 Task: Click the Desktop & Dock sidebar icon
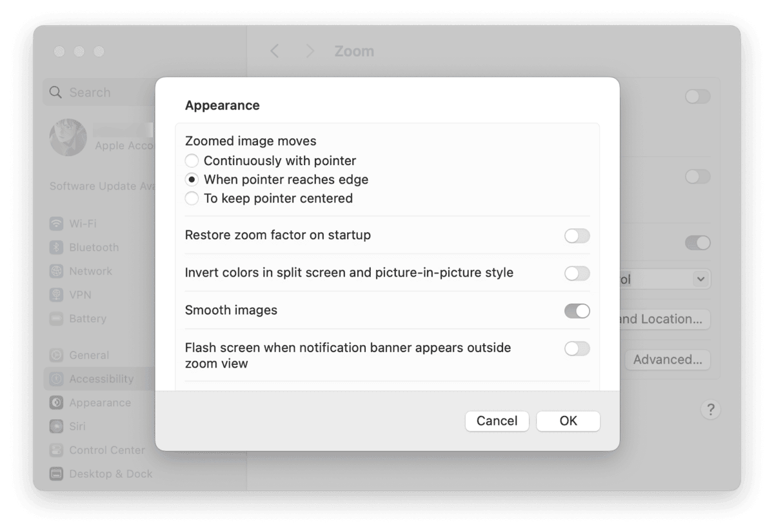57,474
